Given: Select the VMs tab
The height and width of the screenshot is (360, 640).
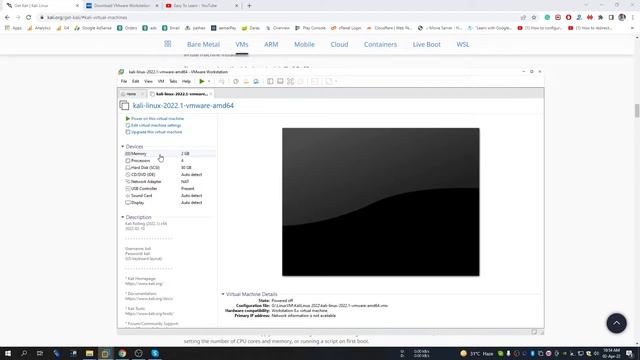Looking at the screenshot, I should click(242, 44).
